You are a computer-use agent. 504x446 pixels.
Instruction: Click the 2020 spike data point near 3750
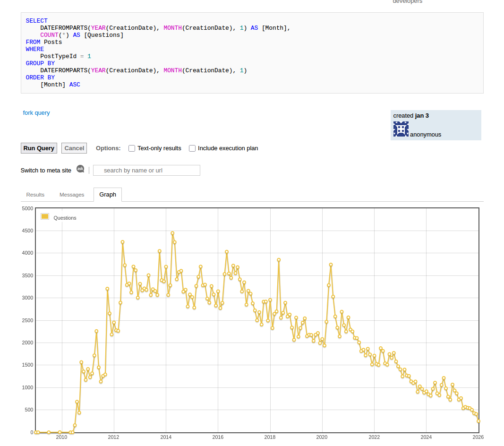pos(331,265)
